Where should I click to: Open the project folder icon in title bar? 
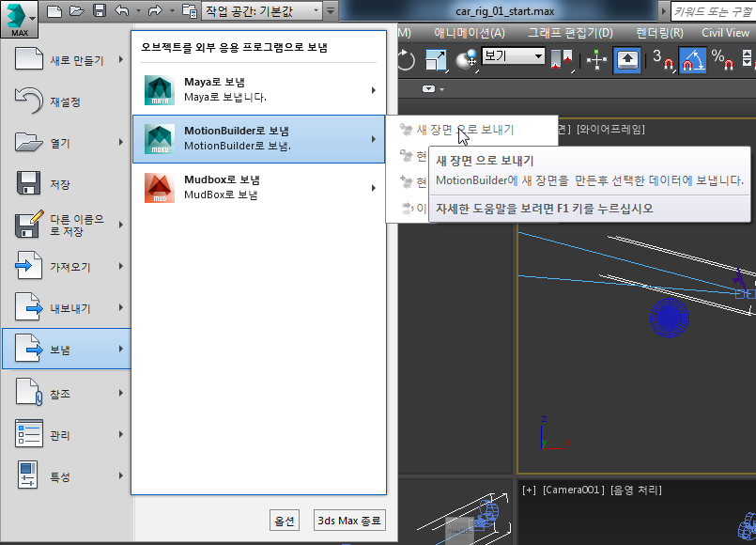[190, 11]
